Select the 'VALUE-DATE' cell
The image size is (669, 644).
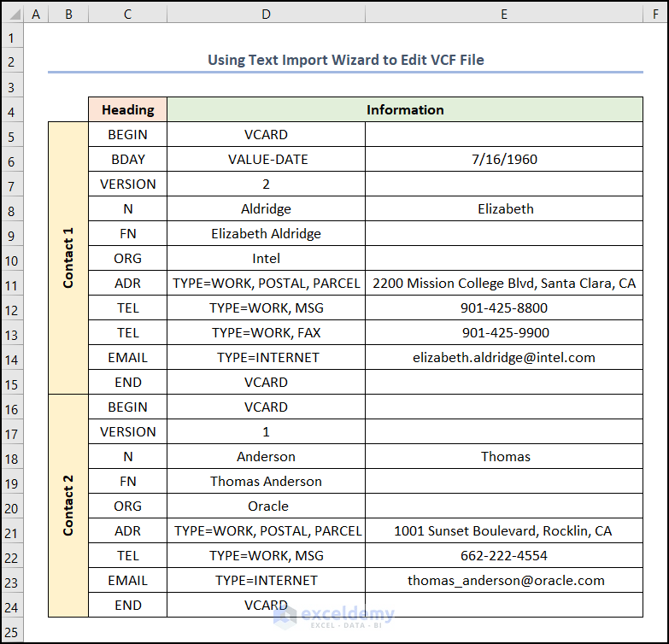point(267,160)
